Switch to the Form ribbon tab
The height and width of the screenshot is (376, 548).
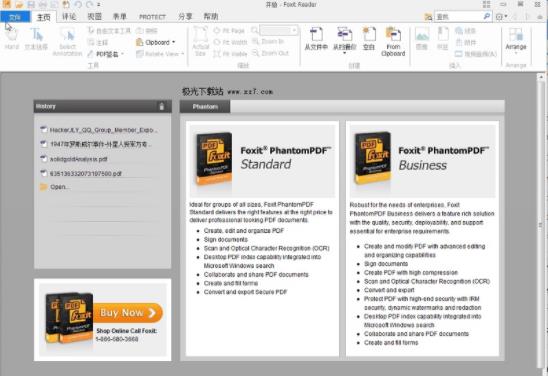[120, 16]
